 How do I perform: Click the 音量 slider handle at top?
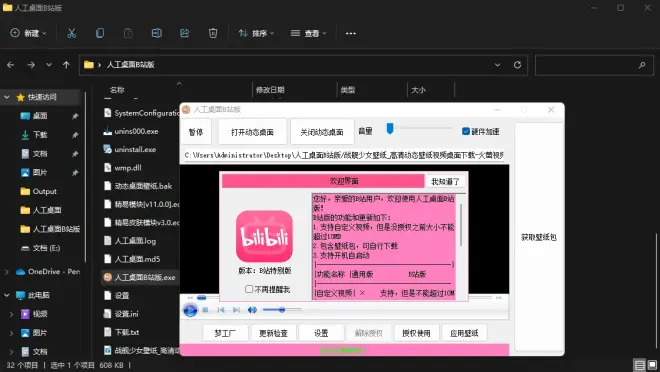coord(390,128)
